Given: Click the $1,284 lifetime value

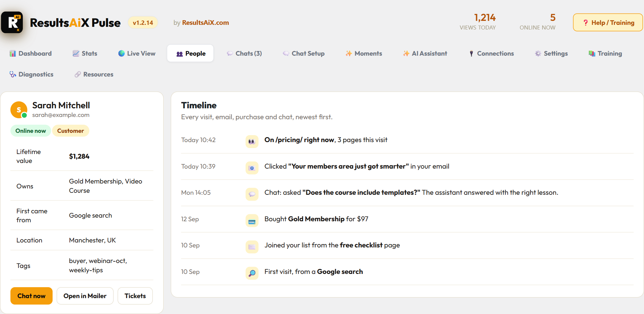Looking at the screenshot, I should point(79,156).
